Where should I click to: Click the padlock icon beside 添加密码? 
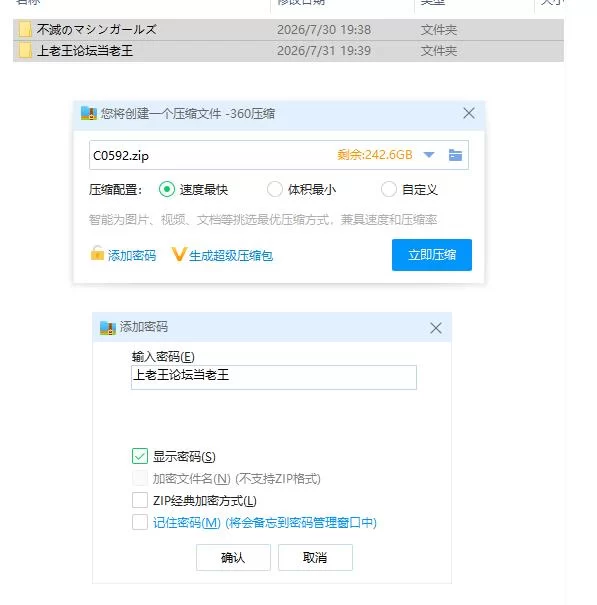(97, 253)
